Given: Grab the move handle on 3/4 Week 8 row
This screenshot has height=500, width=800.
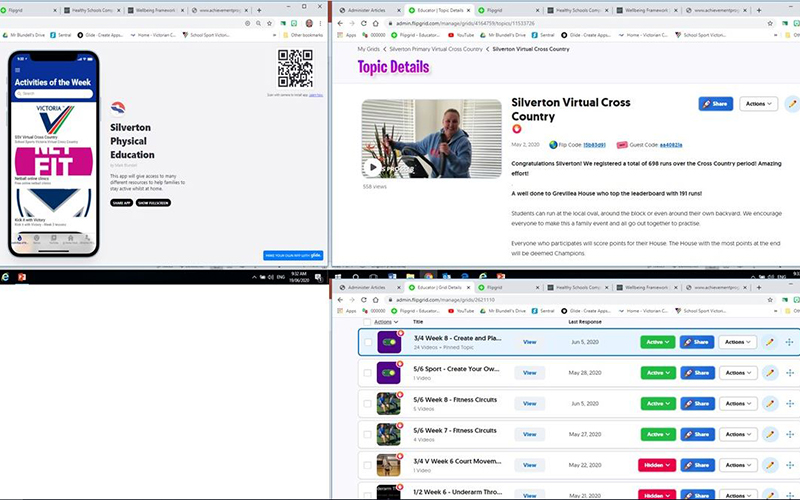Looking at the screenshot, I should (x=789, y=342).
